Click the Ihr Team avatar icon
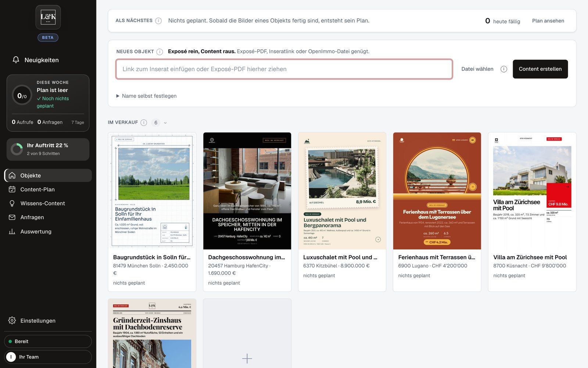 11,357
